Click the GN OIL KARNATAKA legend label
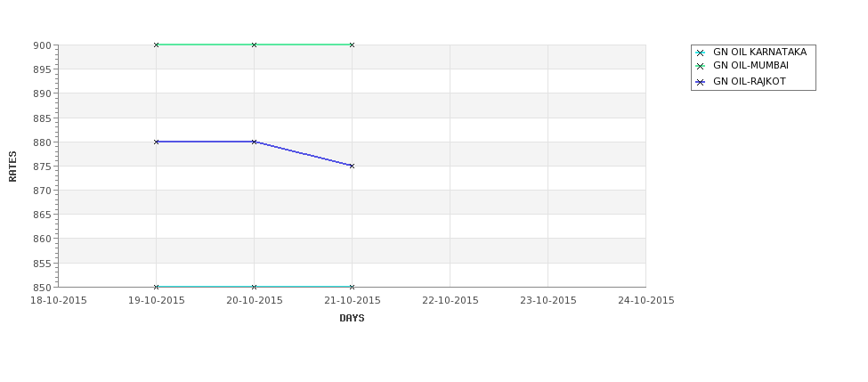Screen dimensions: 868x382 click(759, 52)
